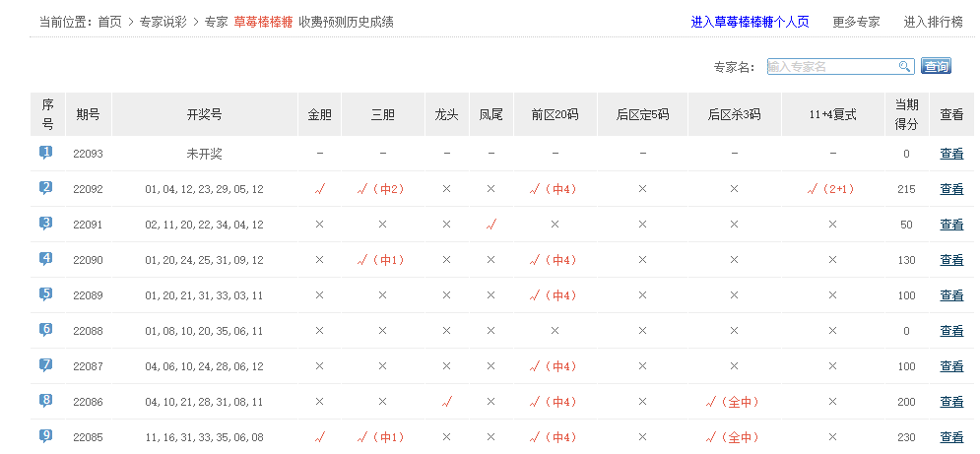
Task: Click 查看 for period 22085
Action: tap(951, 437)
